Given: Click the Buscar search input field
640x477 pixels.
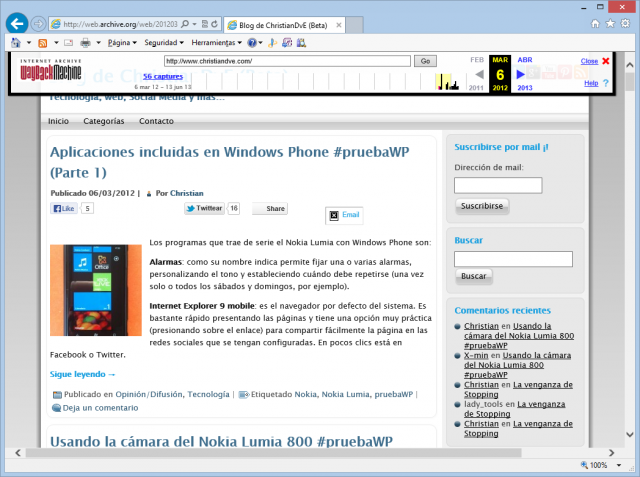Looking at the screenshot, I should tap(513, 259).
